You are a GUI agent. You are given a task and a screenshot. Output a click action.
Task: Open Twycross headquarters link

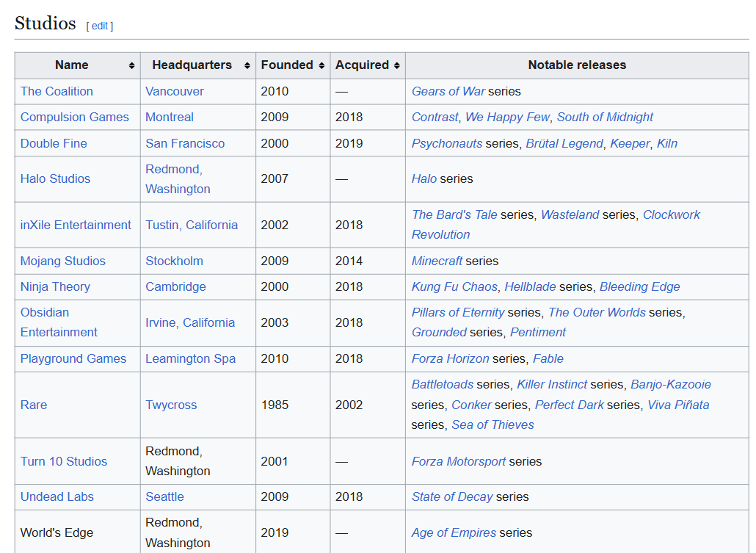[x=171, y=405]
